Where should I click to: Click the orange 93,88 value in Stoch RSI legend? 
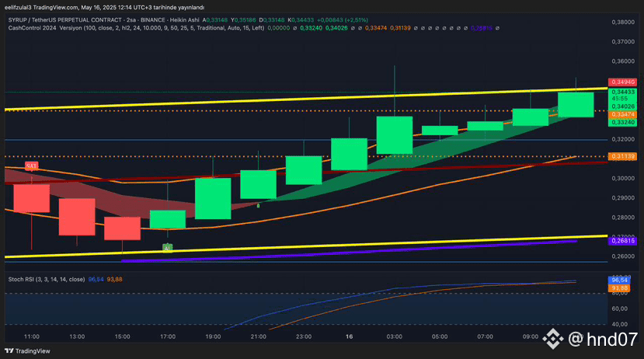coord(115,279)
